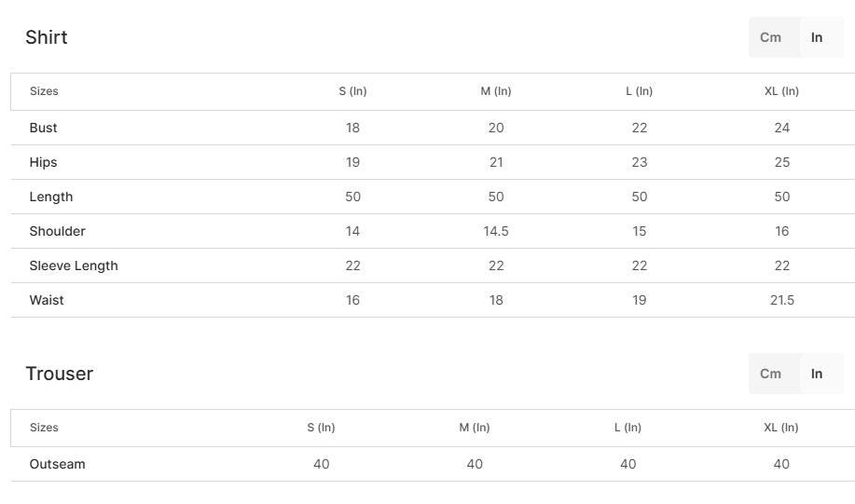This screenshot has height=504, width=855.
Task: Select the Bust value 18 for size S
Action: 352,128
